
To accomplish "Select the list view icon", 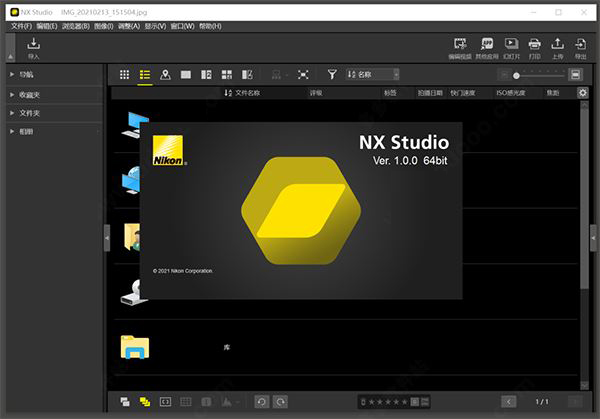I will (145, 74).
